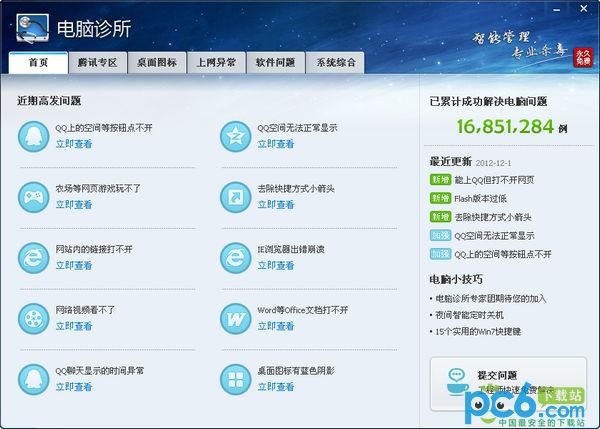Screen dimensions: 600x429
Task: Open tip 15个实用的Win7快捷键
Action: [x=478, y=331]
